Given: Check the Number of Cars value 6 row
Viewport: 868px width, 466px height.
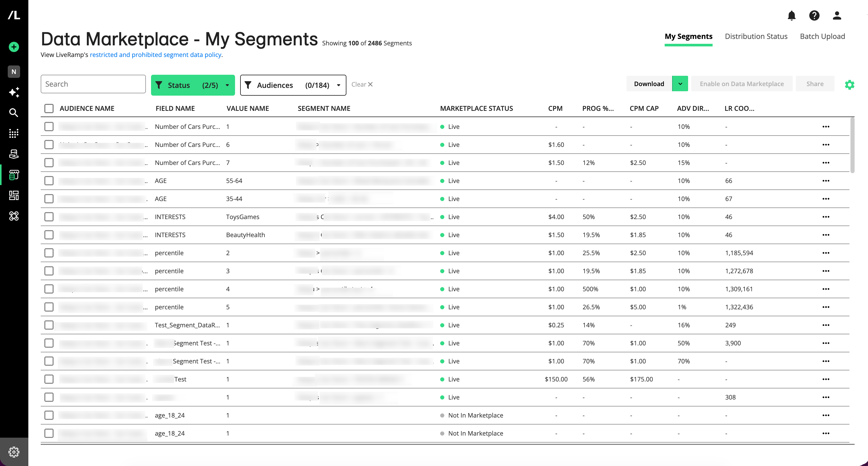Looking at the screenshot, I should click(x=49, y=145).
